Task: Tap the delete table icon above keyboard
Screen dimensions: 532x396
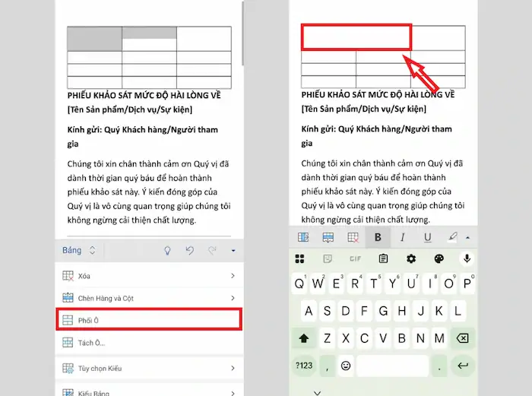Action: click(x=353, y=237)
